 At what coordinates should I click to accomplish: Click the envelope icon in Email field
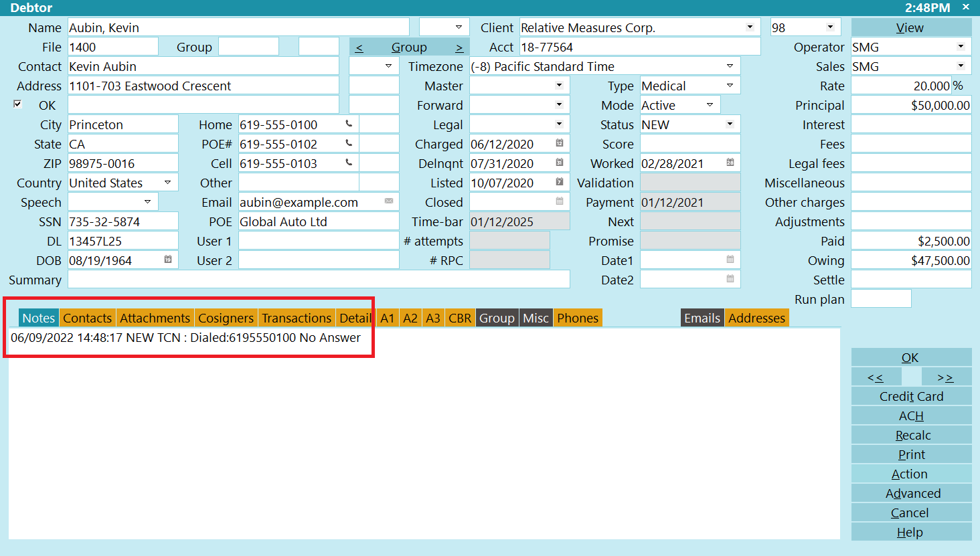coord(389,202)
